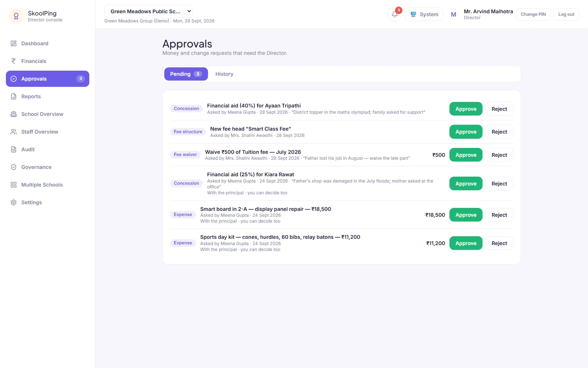The height and width of the screenshot is (368, 588).
Task: Click the Governance shield icon
Action: tap(14, 167)
